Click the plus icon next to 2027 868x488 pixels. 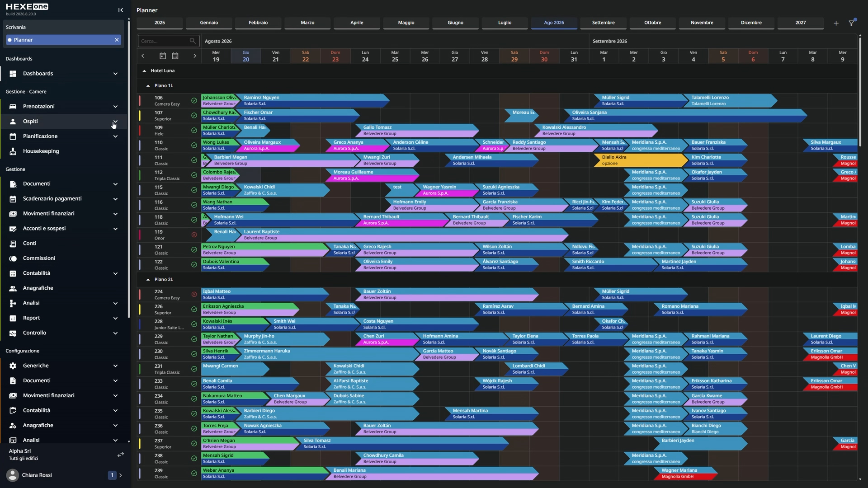click(836, 23)
